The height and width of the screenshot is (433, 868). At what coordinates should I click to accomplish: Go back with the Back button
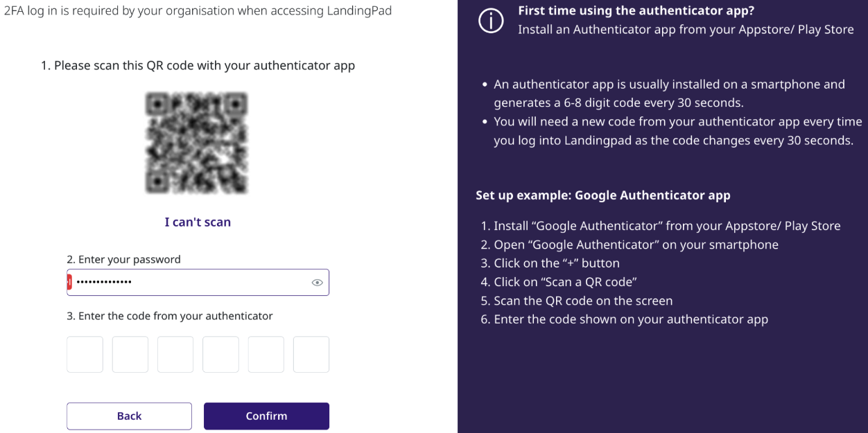point(129,416)
